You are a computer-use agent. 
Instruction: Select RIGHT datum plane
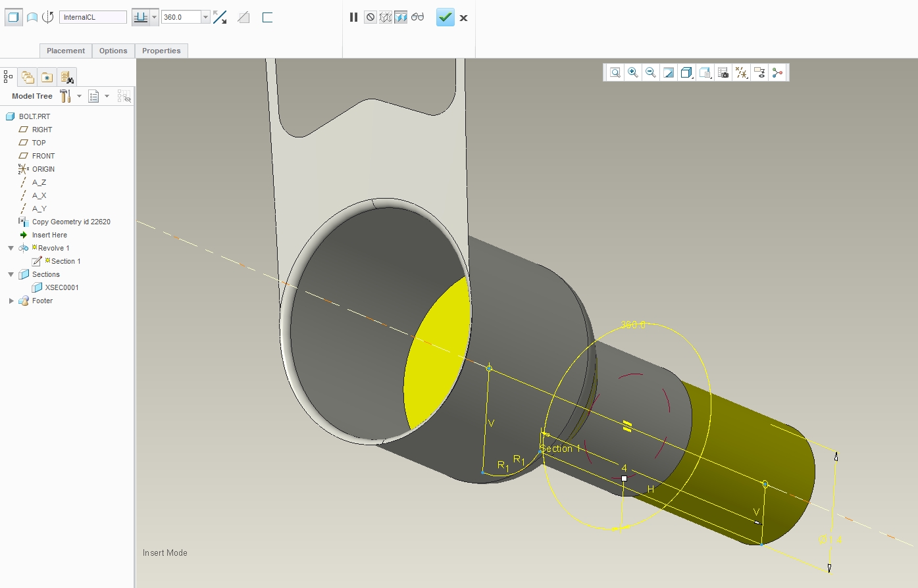(42, 130)
